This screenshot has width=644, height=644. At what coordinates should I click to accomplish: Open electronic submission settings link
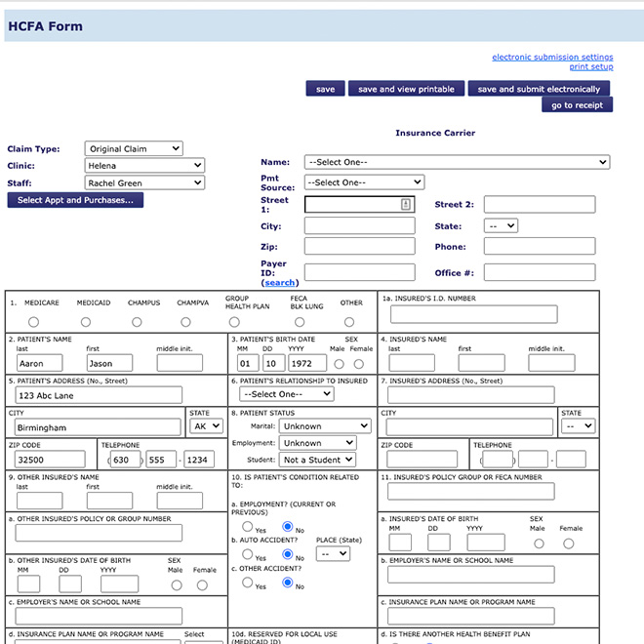(x=552, y=57)
